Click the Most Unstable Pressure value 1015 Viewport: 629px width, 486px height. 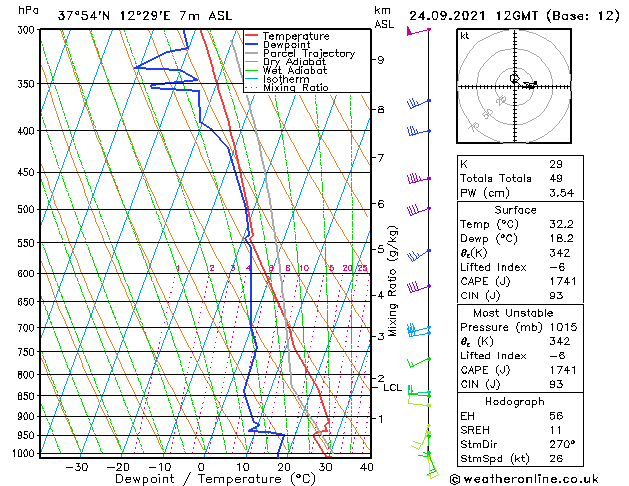[563, 327]
